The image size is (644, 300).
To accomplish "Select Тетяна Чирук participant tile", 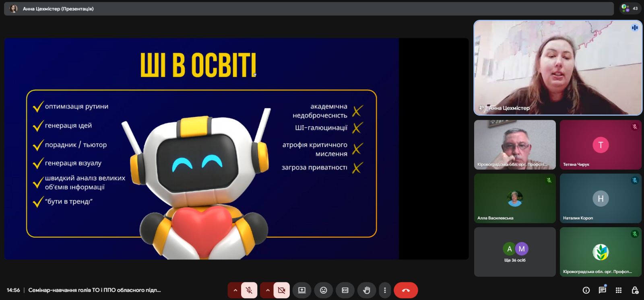I will pyautogui.click(x=601, y=145).
